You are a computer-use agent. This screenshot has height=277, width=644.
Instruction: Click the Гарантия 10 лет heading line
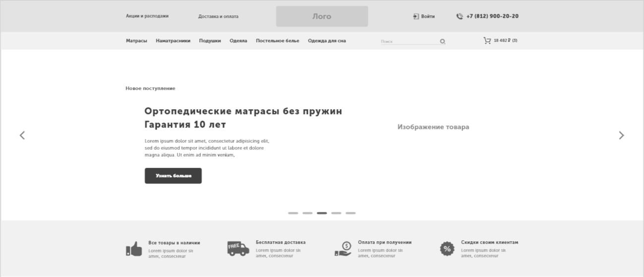click(x=185, y=124)
